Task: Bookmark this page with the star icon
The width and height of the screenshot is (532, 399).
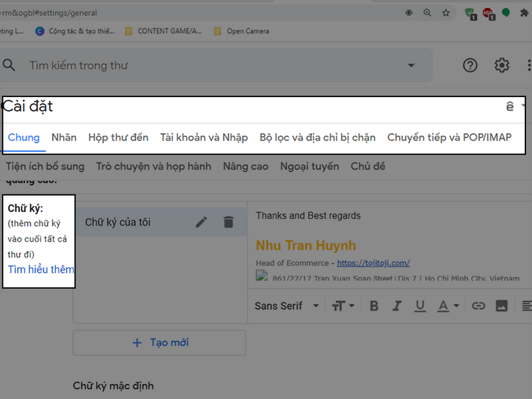Action: pyautogui.click(x=446, y=13)
